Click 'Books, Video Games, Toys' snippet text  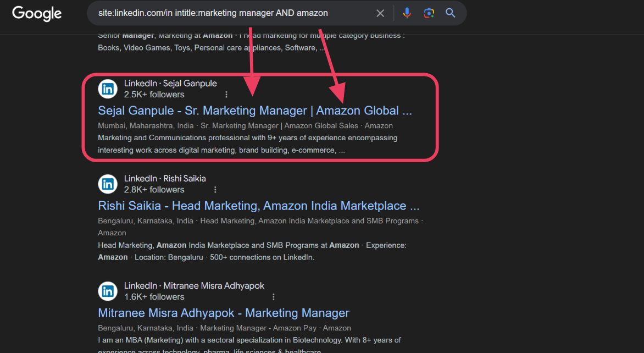point(211,48)
